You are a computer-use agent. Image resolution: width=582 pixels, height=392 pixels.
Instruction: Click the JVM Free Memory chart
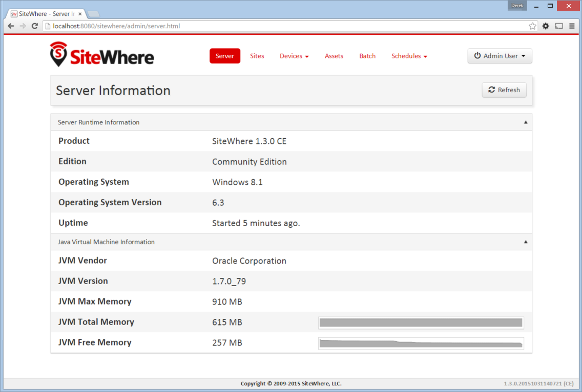421,343
